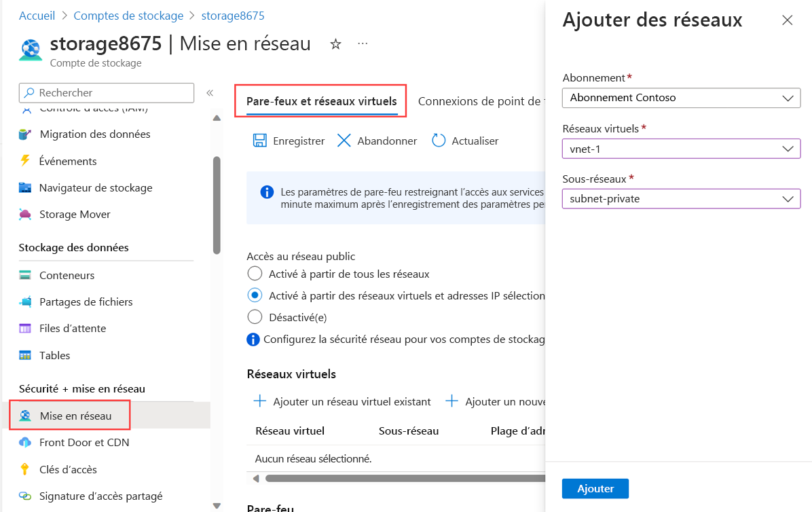Open the Tables service in the sidebar
This screenshot has width=812, height=512.
click(x=56, y=355)
